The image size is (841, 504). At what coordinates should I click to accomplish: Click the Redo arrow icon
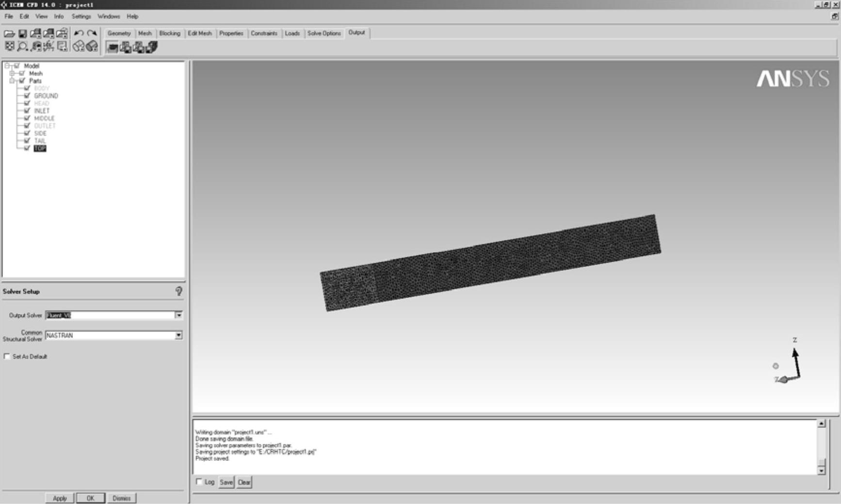click(x=92, y=33)
